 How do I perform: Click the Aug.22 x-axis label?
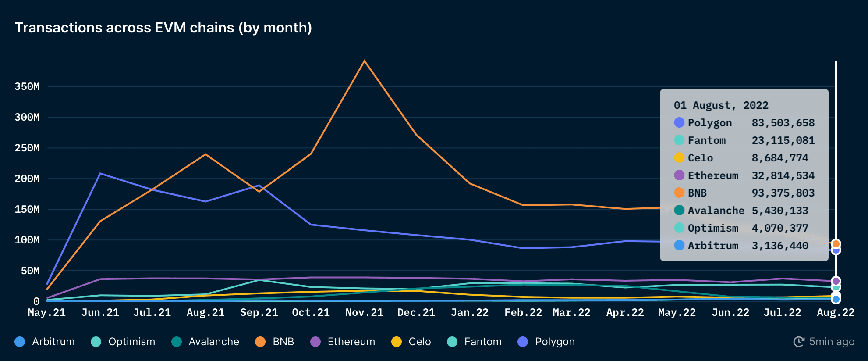pyautogui.click(x=836, y=312)
